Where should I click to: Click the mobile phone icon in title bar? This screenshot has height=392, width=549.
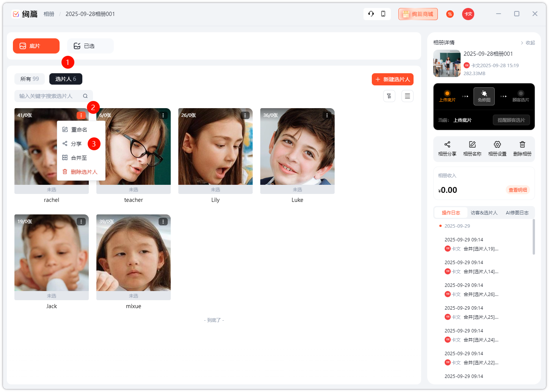pos(383,14)
